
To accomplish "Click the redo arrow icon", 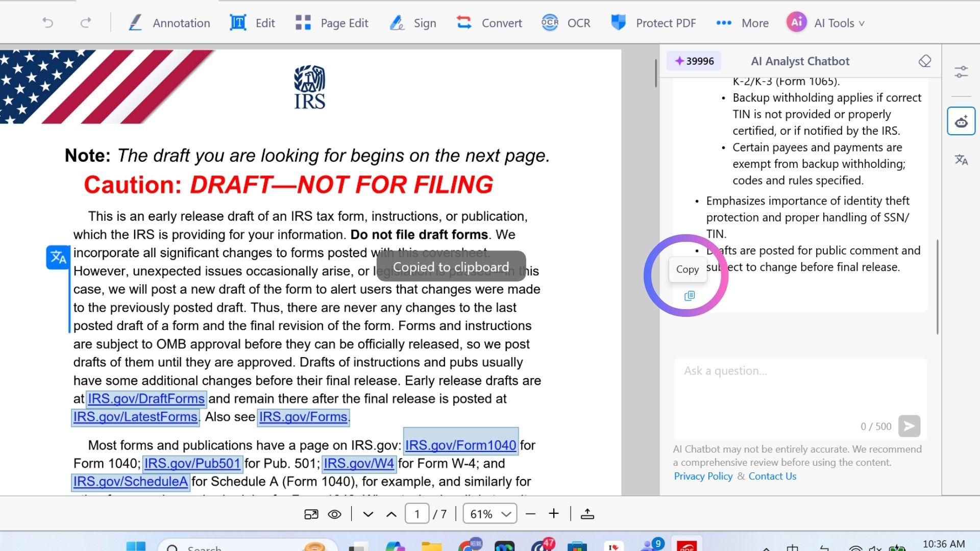I will coord(86,22).
